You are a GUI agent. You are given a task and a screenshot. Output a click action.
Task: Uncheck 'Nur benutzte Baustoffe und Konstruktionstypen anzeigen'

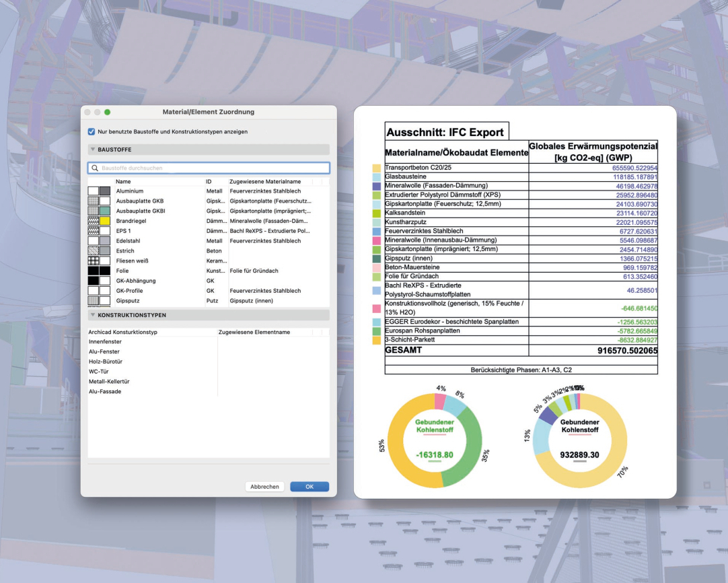click(92, 131)
